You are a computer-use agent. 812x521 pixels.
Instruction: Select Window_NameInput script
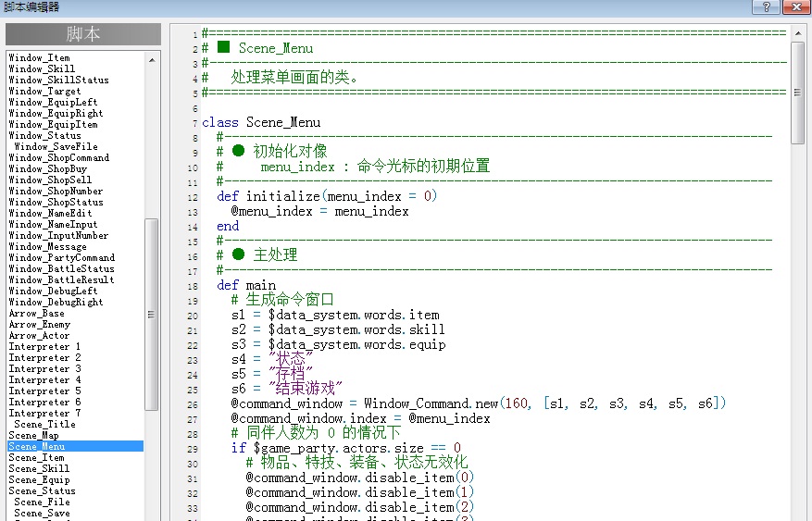(x=53, y=225)
